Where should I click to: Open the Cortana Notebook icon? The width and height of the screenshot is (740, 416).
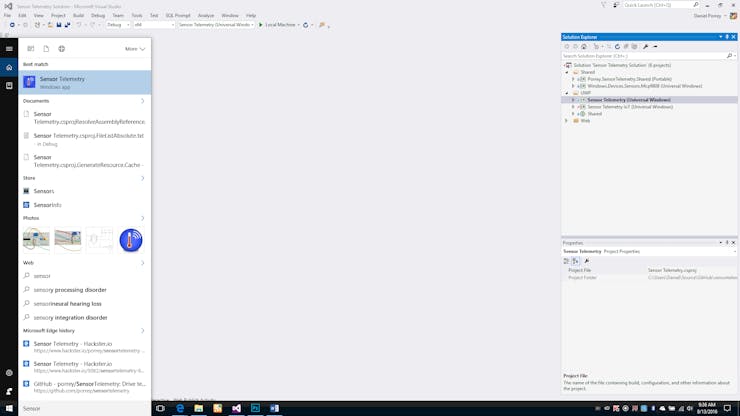[9, 85]
